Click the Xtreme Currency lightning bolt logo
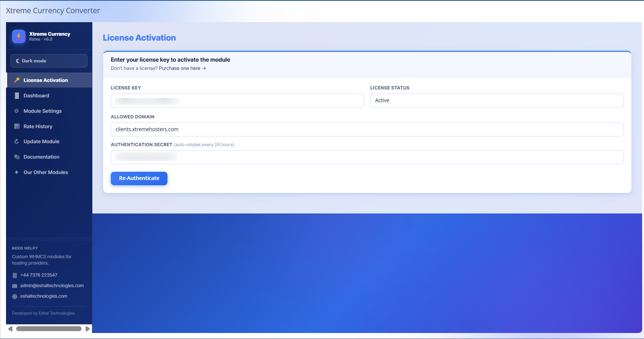 pyautogui.click(x=19, y=36)
